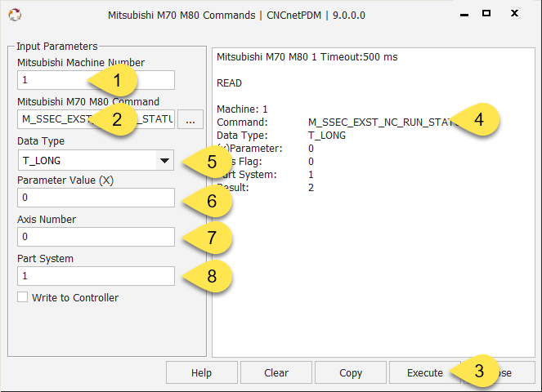Click the 'Command:' label in output

coord(242,122)
